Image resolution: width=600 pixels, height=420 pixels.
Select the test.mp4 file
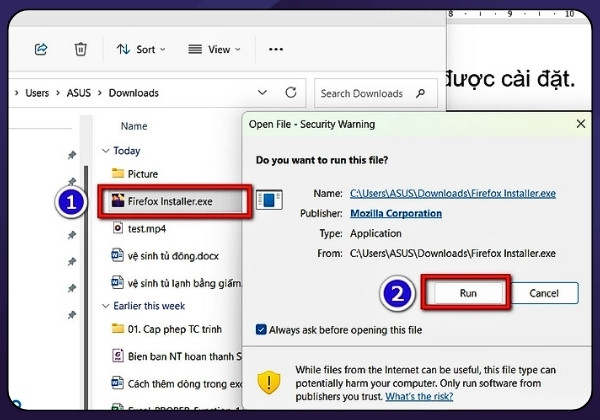pyautogui.click(x=147, y=229)
